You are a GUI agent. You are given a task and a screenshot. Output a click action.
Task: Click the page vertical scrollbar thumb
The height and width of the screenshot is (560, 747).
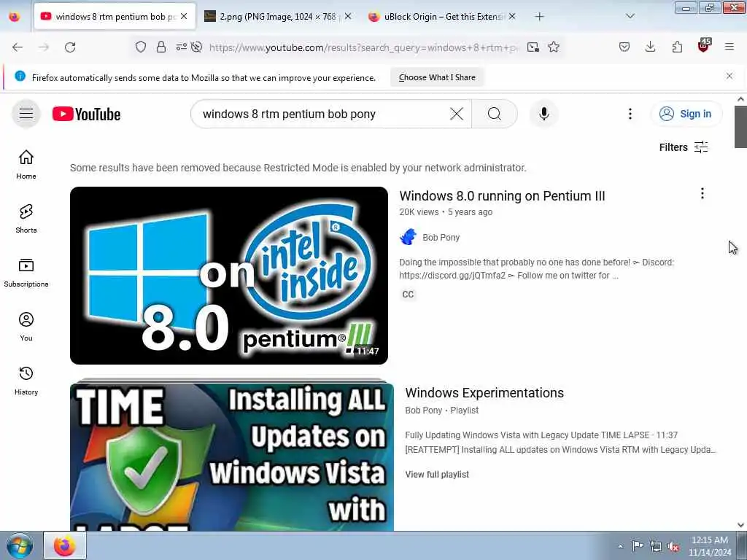[x=740, y=127]
